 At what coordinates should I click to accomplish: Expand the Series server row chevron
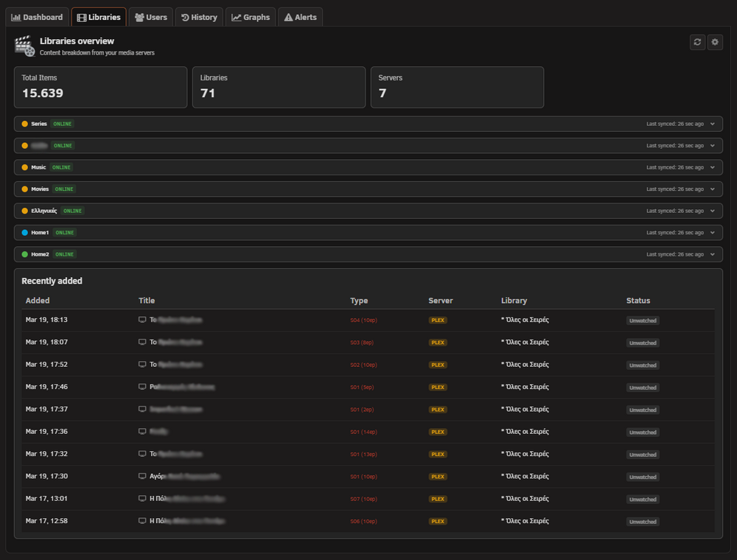pos(713,124)
